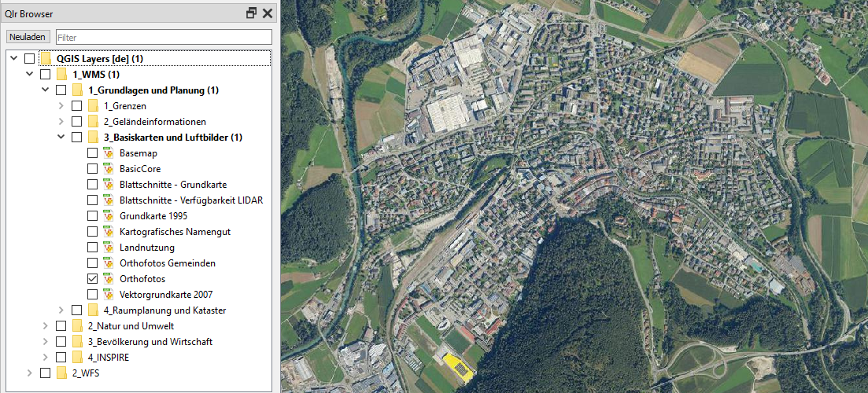Uncheck the Orthofotos layer checkbox

(x=92, y=279)
